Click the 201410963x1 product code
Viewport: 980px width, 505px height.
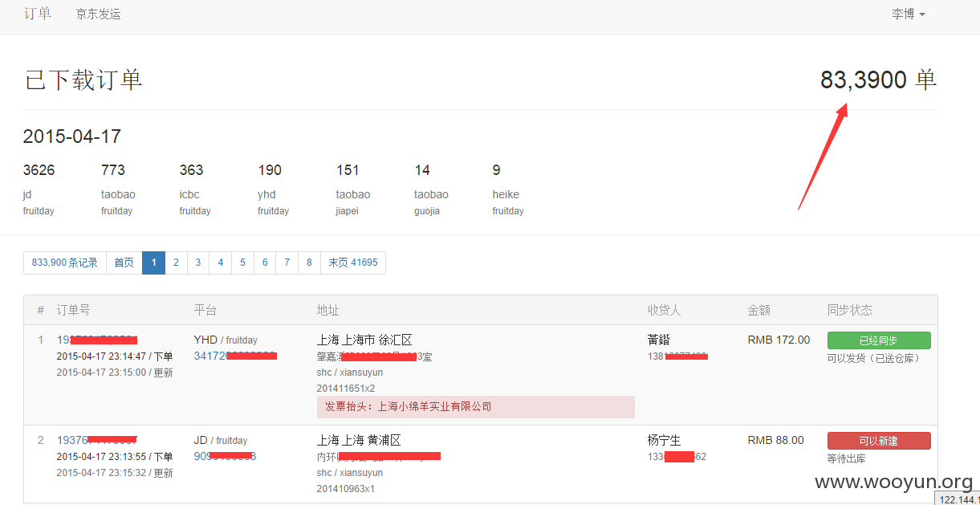[x=346, y=489]
